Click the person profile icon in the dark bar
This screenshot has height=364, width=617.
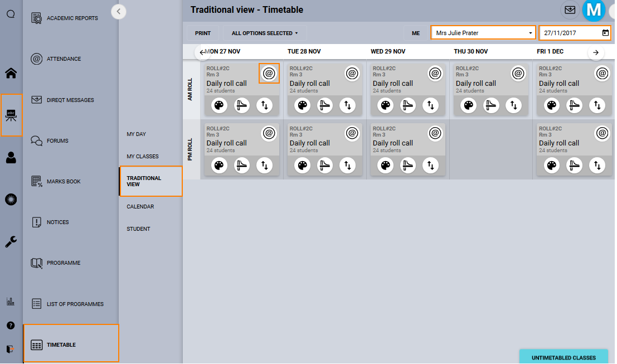click(10, 158)
